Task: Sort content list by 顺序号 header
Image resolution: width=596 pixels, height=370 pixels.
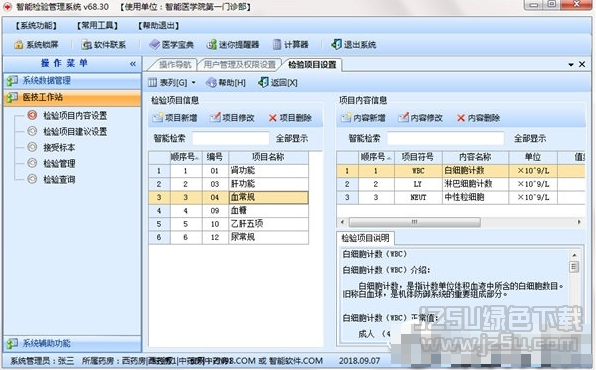Action: (x=376, y=157)
